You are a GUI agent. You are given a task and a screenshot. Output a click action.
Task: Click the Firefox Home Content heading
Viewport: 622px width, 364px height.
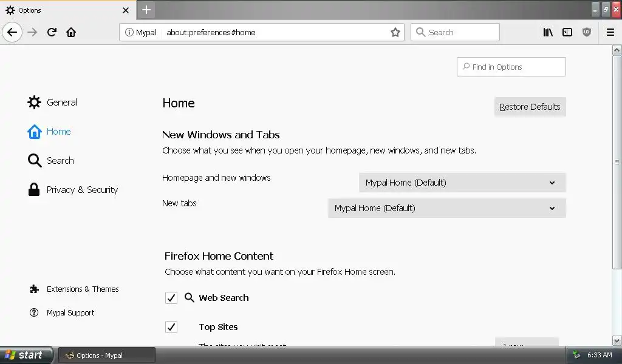[x=219, y=256]
